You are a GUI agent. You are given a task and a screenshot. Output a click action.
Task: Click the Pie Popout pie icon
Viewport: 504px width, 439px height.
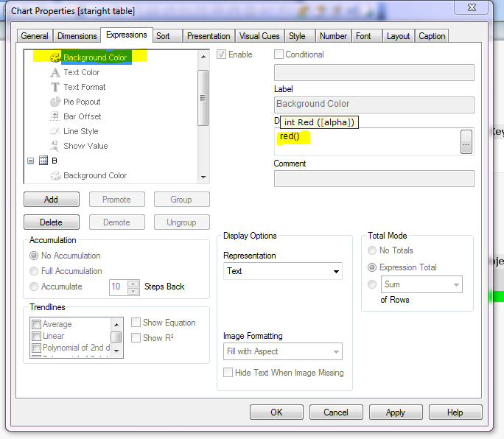[x=55, y=102]
